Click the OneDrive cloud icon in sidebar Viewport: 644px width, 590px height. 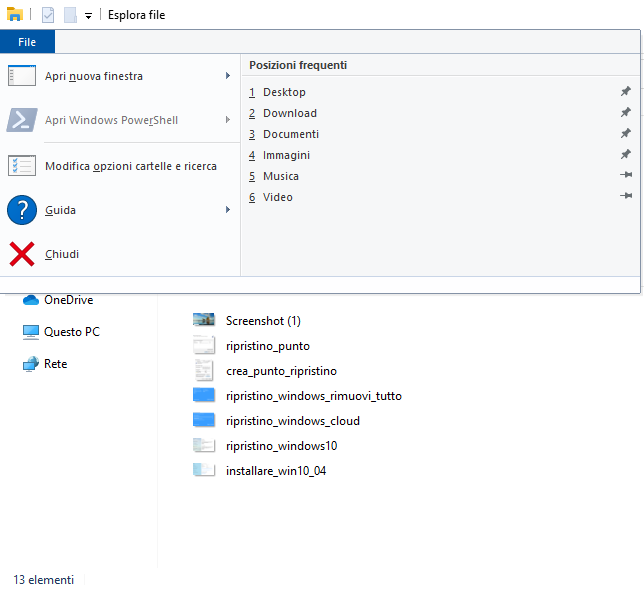[x=30, y=300]
